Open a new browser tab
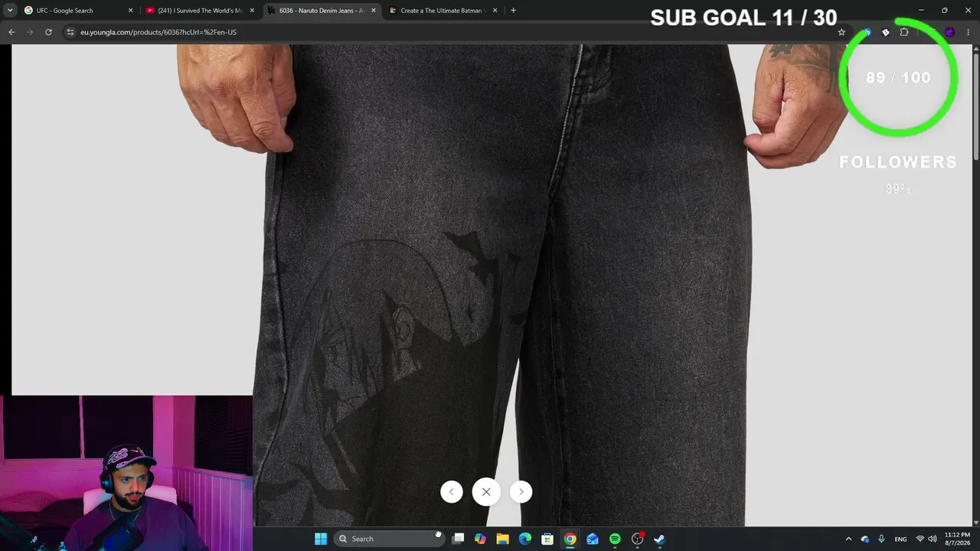 coord(513,11)
